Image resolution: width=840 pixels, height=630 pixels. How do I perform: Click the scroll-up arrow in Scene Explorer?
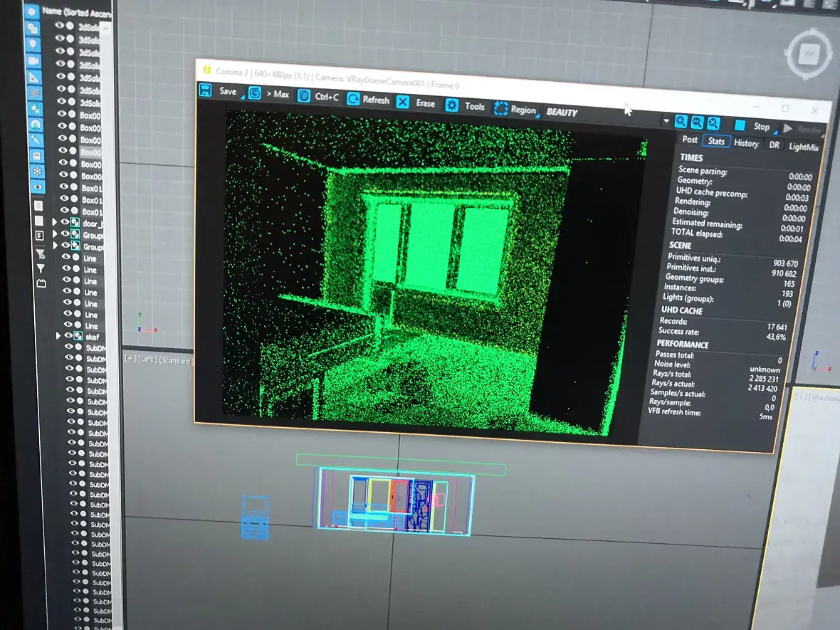pyautogui.click(x=105, y=29)
